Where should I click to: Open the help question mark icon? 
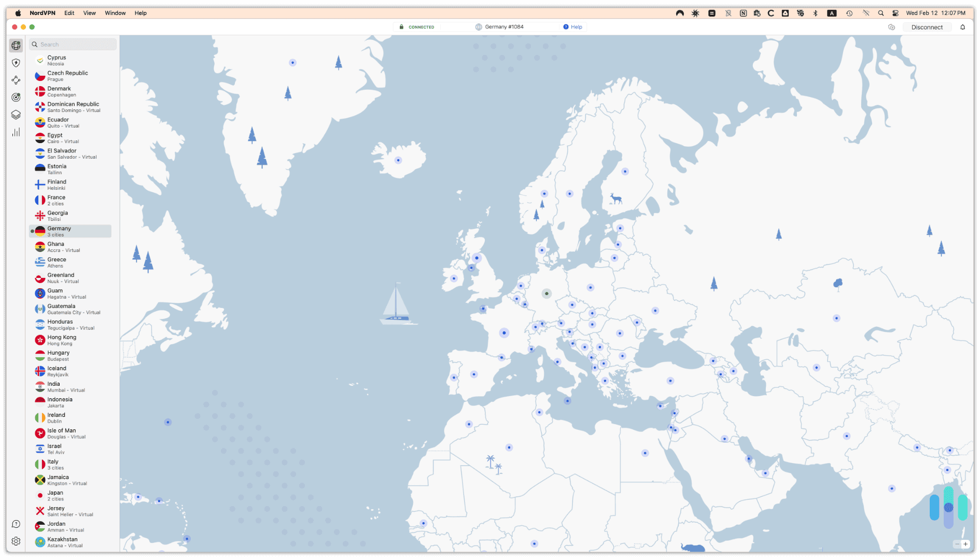pyautogui.click(x=16, y=525)
